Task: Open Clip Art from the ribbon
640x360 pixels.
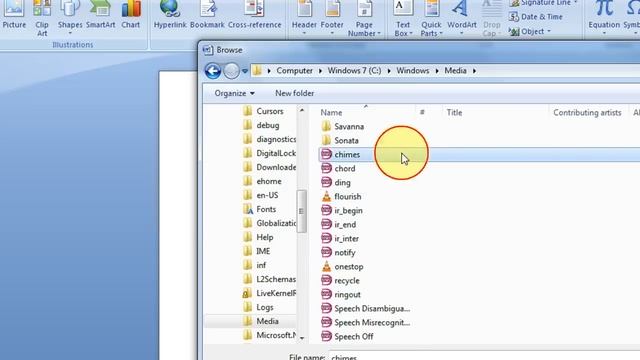Action: tap(42, 18)
